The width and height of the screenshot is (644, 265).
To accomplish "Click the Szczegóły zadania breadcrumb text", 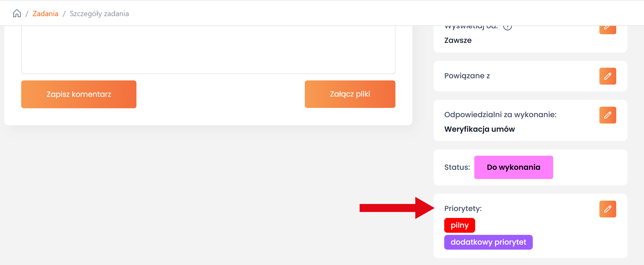I will [x=99, y=14].
